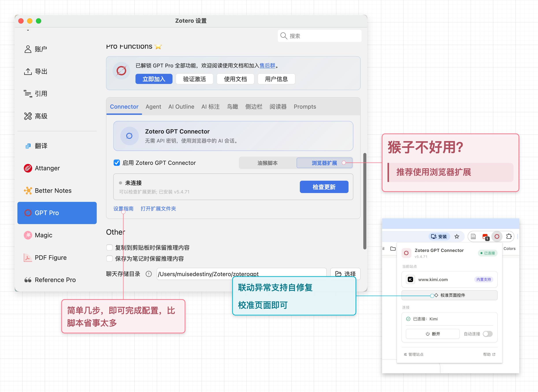
Task: Switch to the AI Outline tab
Action: 181,107
